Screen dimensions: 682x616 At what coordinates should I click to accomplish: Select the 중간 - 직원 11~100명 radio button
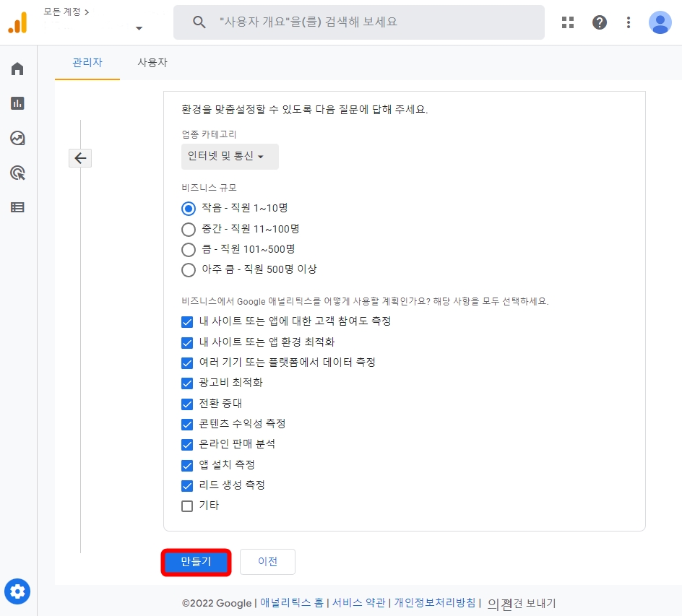coord(189,229)
